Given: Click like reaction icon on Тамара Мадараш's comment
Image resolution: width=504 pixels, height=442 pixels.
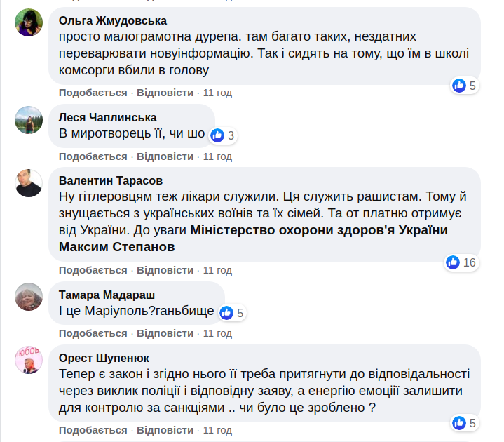Looking at the screenshot, I should tap(226, 313).
